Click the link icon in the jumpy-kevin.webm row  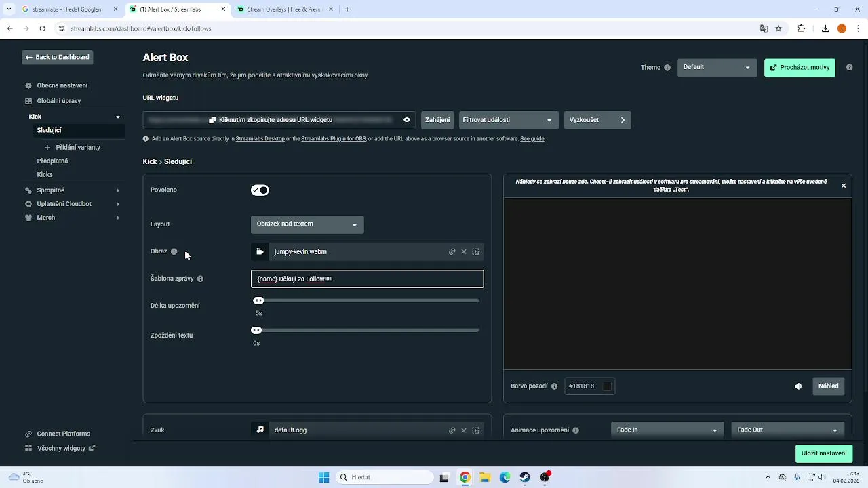tap(452, 251)
